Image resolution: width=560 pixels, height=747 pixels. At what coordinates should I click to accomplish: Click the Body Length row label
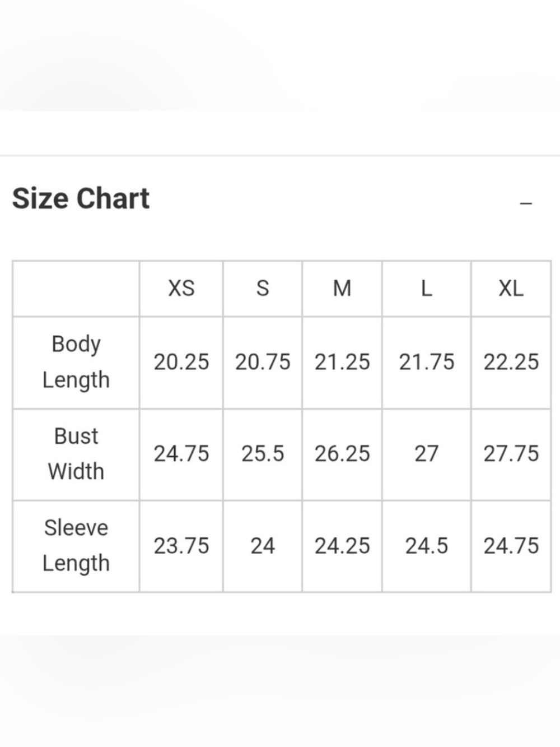76,363
